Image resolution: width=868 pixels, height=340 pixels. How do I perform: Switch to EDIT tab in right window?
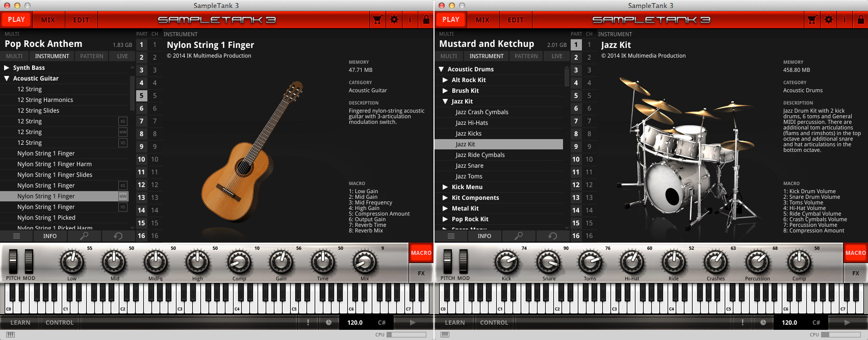(516, 20)
